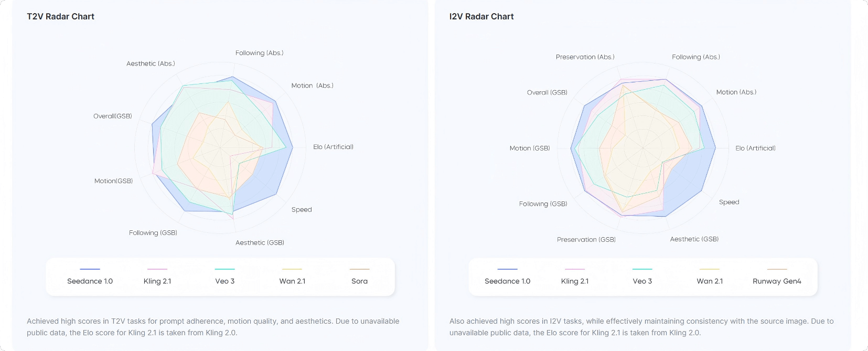Select the Overall(GSB) axis label in T2V chart
The image size is (868, 351).
click(113, 116)
